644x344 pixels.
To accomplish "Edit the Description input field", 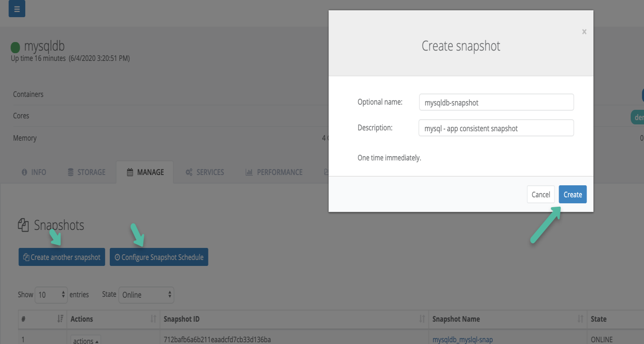I will click(x=496, y=128).
